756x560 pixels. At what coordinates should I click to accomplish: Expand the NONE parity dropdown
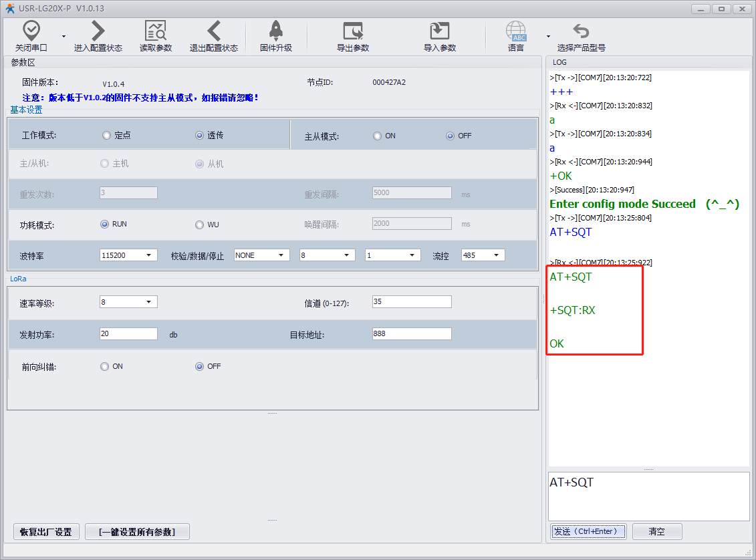(261, 255)
